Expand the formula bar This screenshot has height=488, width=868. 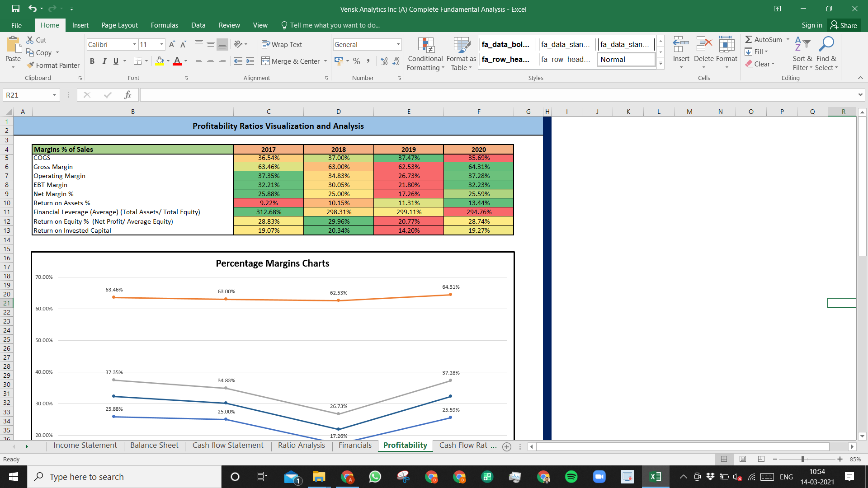coord(860,95)
